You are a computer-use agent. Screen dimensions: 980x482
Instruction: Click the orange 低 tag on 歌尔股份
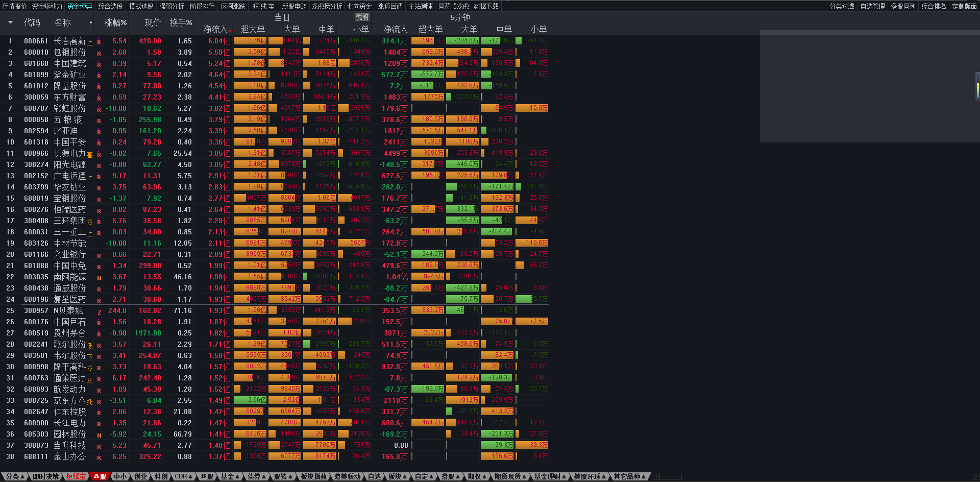90,346
